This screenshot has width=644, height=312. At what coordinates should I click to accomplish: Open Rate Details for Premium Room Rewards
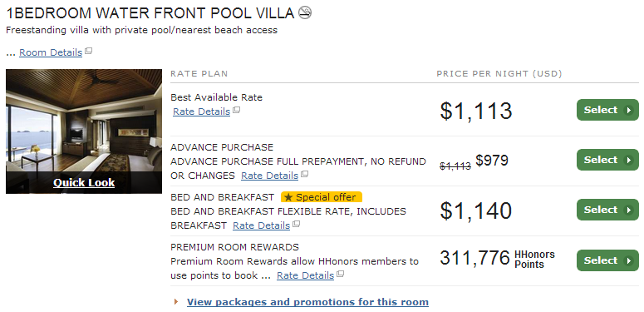click(x=305, y=275)
